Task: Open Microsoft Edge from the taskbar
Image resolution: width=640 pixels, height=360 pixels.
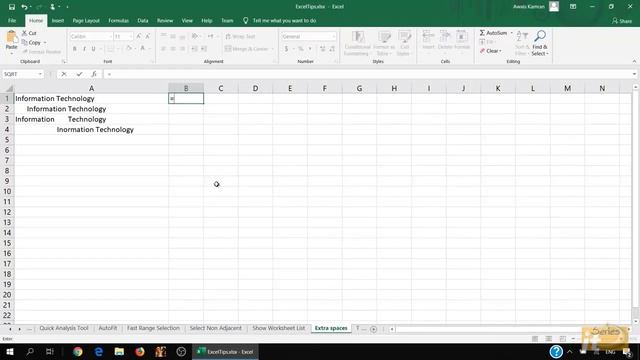Action: (98, 351)
